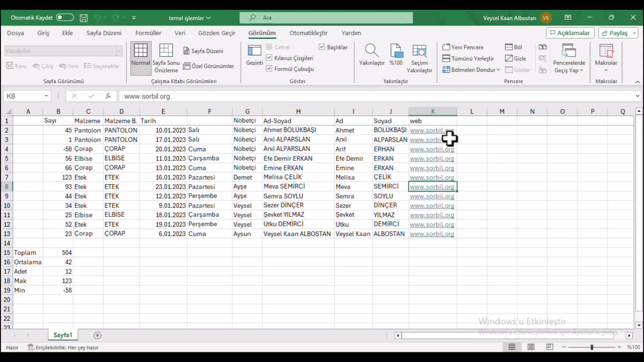Click %100 zoom level in status bar
The height and width of the screenshot is (362, 644).
click(x=634, y=347)
